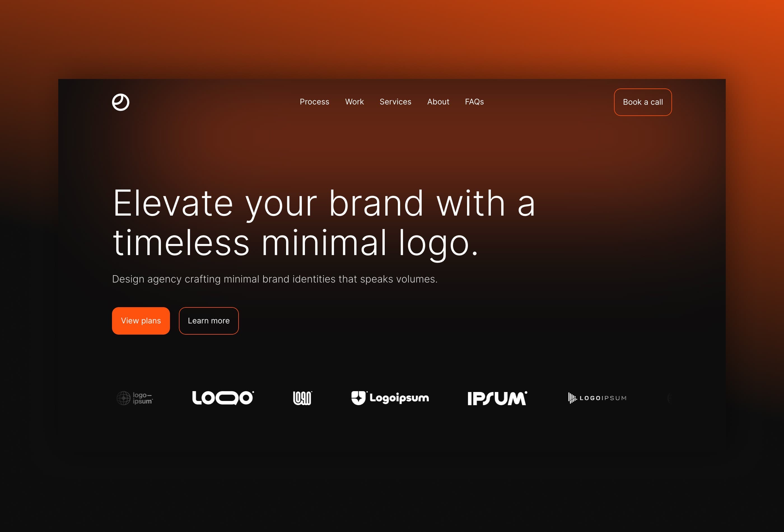Expand the Logoipsum brand logo carousel

pos(392,398)
